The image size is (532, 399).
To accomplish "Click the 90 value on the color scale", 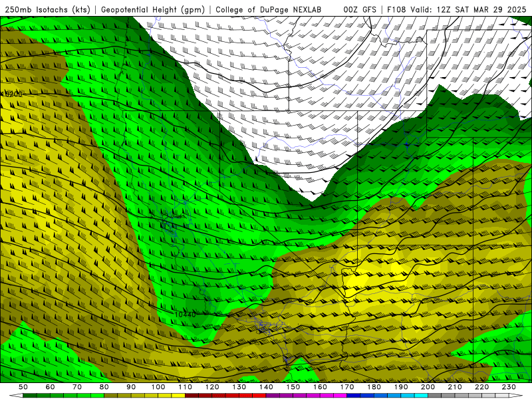I will [131, 387].
